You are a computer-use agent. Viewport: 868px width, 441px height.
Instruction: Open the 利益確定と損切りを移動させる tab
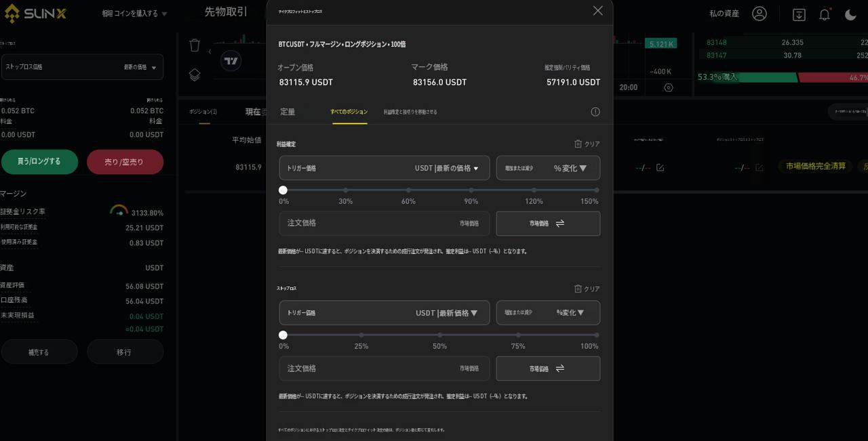tap(410, 112)
